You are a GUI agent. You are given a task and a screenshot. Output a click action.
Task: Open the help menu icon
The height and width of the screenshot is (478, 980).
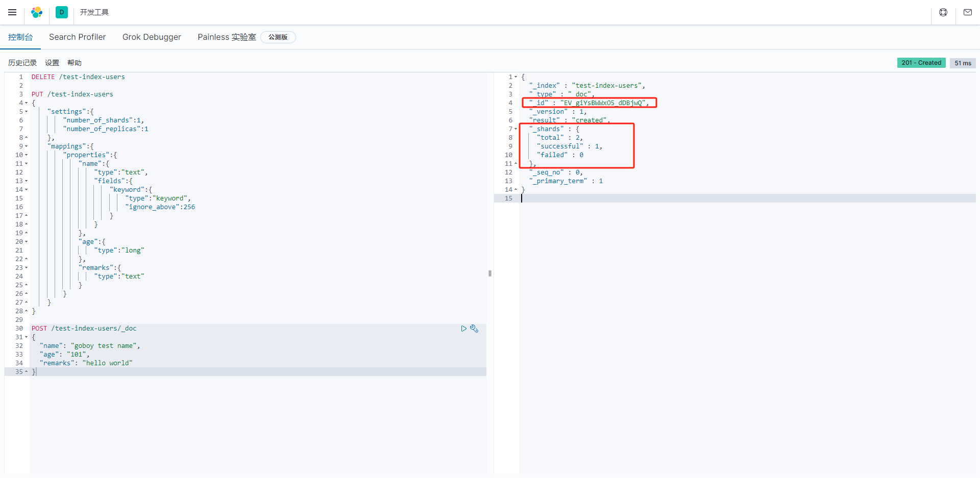(x=943, y=12)
